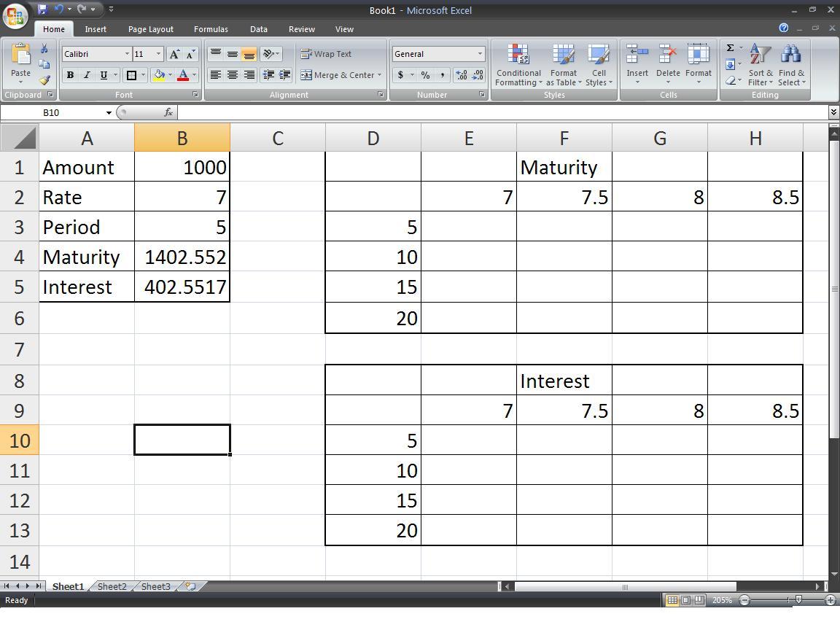Use Find & Select
Viewport: 840px width, 630px height.
pyautogui.click(x=791, y=66)
